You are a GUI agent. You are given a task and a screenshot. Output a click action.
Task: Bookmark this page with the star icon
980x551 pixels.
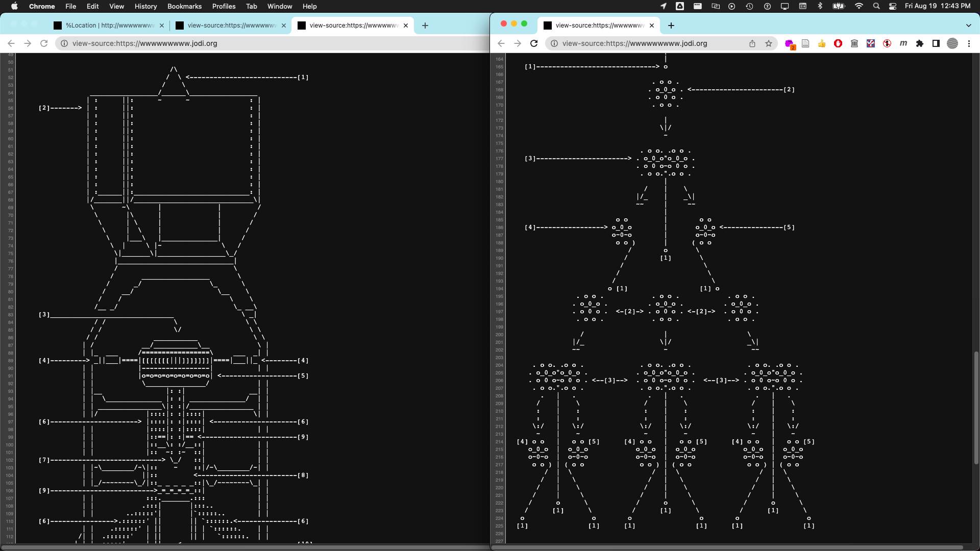coord(769,43)
